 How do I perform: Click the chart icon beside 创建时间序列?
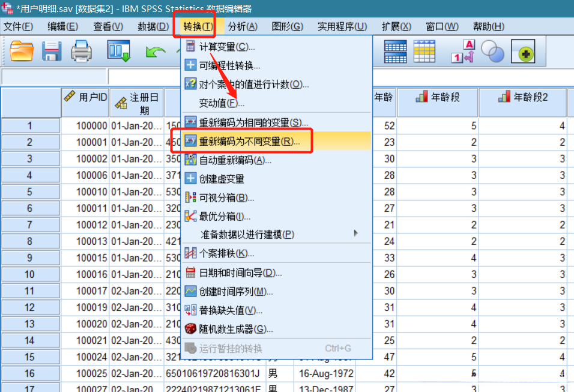(190, 291)
